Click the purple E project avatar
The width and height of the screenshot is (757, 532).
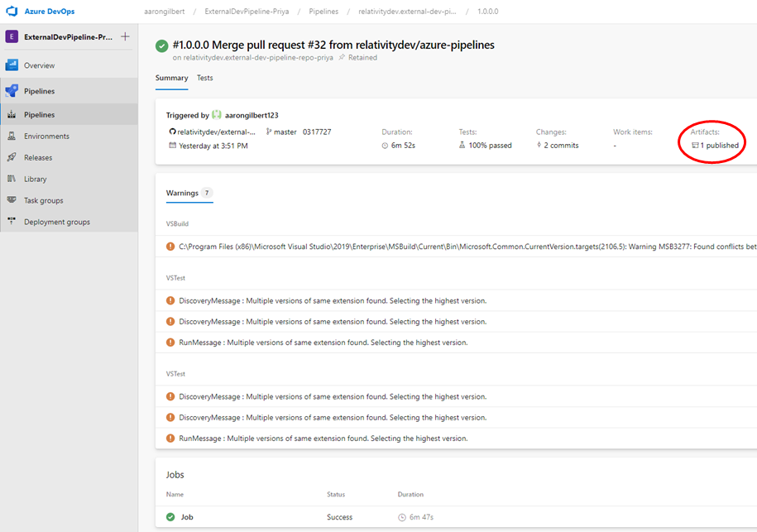[12, 36]
